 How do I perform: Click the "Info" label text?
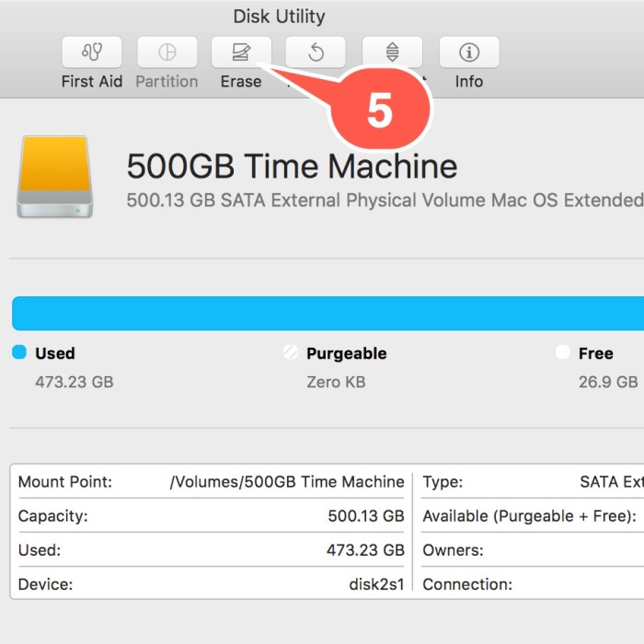tap(469, 81)
